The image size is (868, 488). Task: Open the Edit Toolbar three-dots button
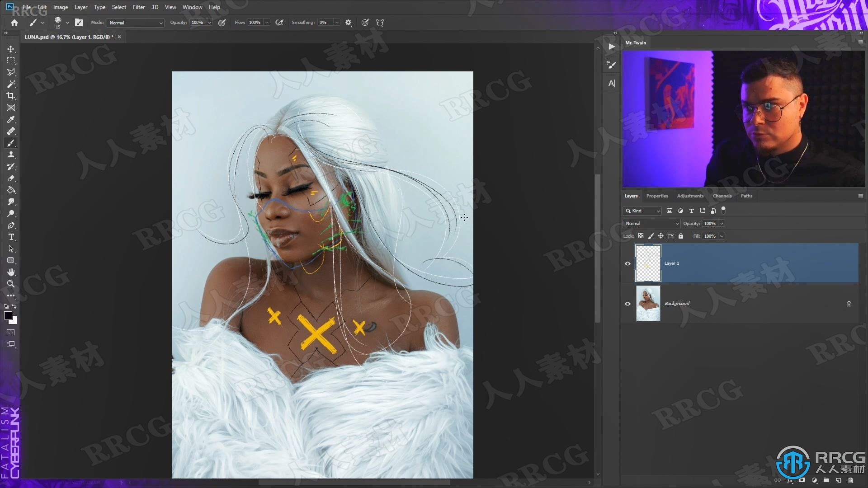pyautogui.click(x=11, y=296)
